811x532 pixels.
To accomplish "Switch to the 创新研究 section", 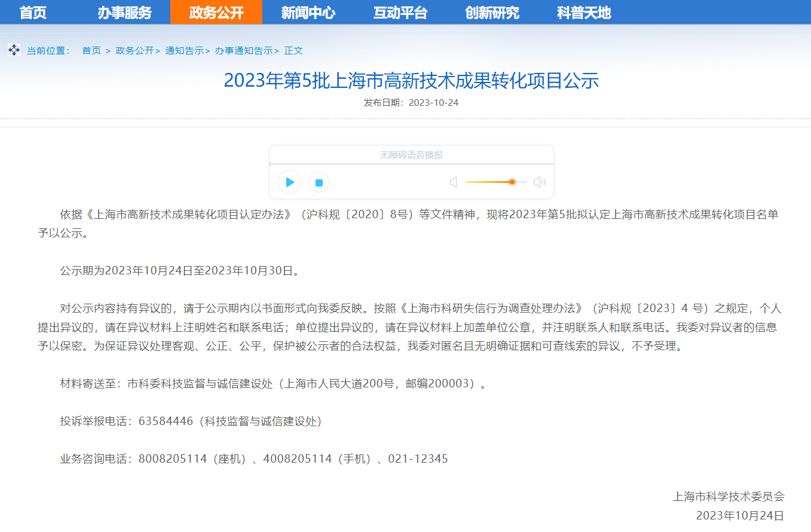I will pyautogui.click(x=492, y=13).
